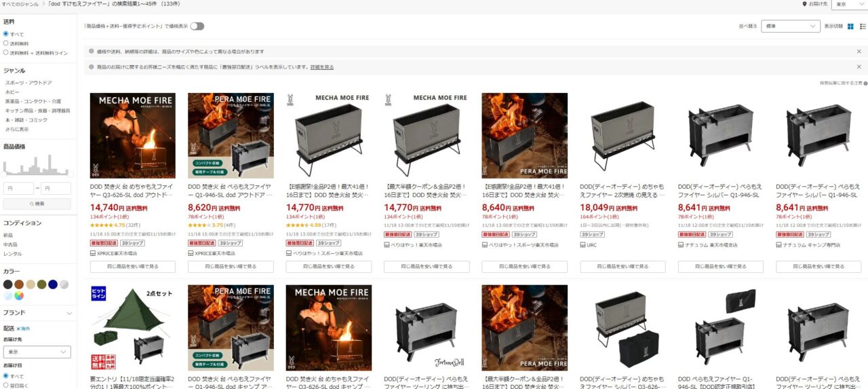This screenshot has width=868, height=389.
Task: Select the 送料無料 shipping radio button
Action: pos(6,43)
